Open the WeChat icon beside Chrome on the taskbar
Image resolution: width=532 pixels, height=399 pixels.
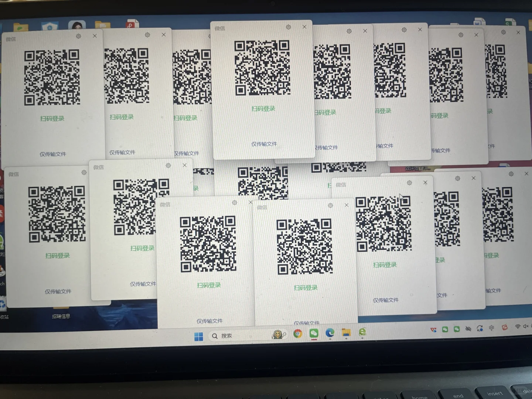click(314, 333)
